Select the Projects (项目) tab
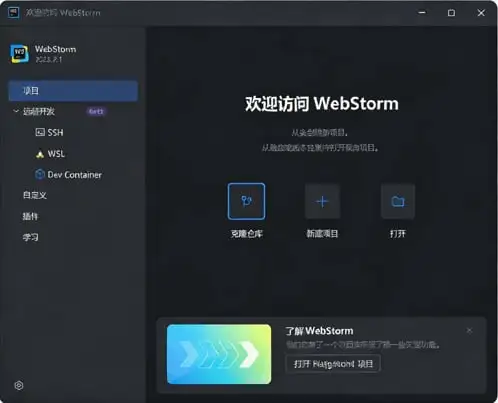This screenshot has width=498, height=403. (x=73, y=91)
